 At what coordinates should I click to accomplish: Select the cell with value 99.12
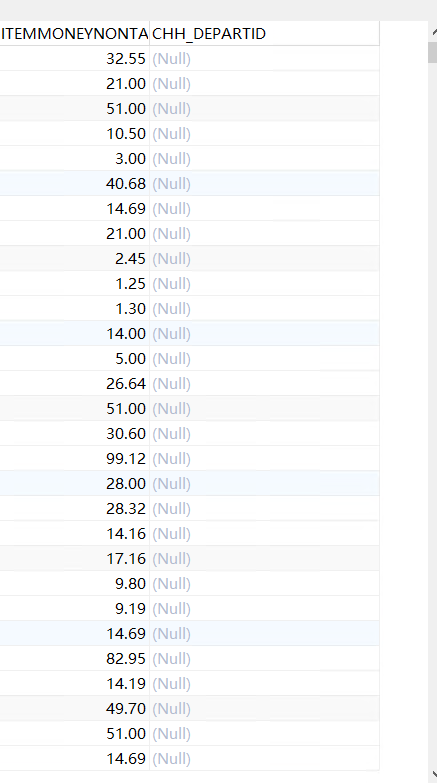coord(74,458)
